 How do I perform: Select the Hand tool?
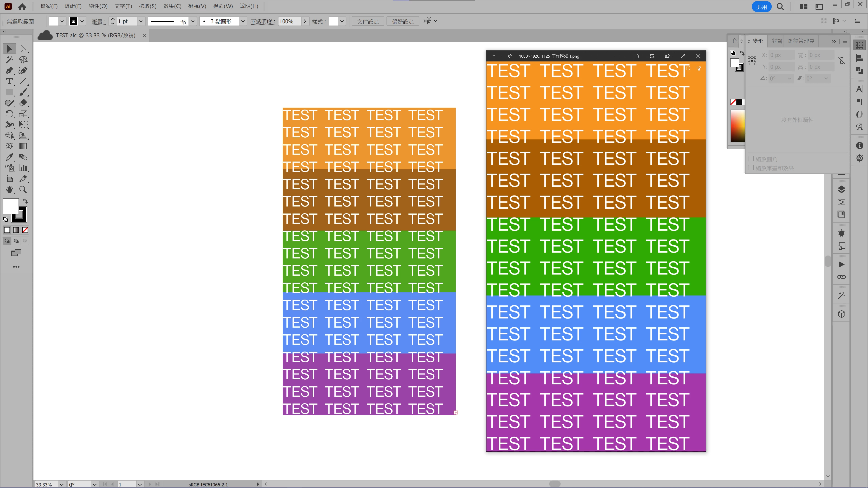(x=9, y=190)
